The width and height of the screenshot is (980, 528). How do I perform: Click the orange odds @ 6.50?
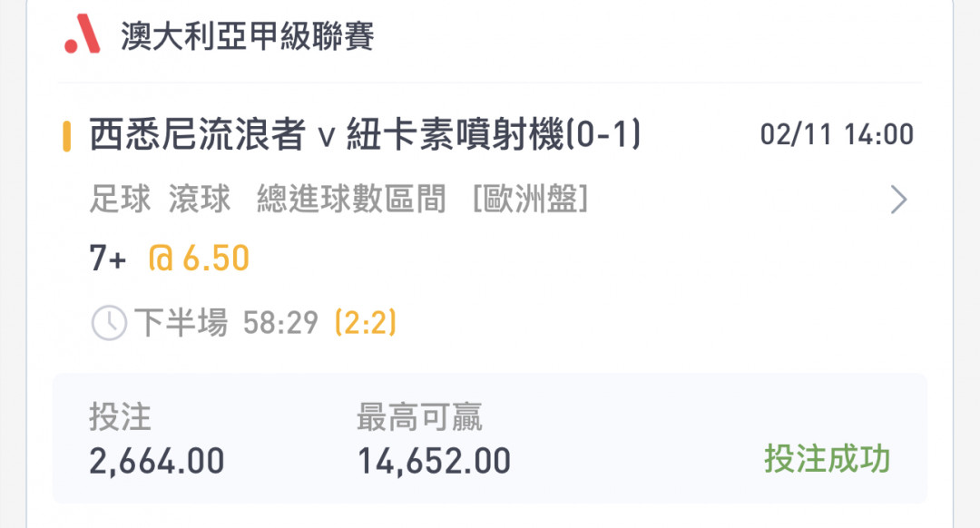(x=199, y=258)
